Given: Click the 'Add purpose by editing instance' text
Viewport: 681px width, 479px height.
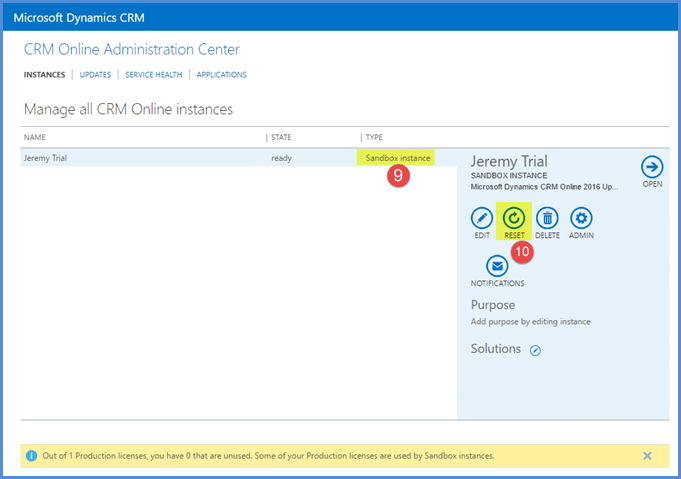Looking at the screenshot, I should pyautogui.click(x=530, y=321).
